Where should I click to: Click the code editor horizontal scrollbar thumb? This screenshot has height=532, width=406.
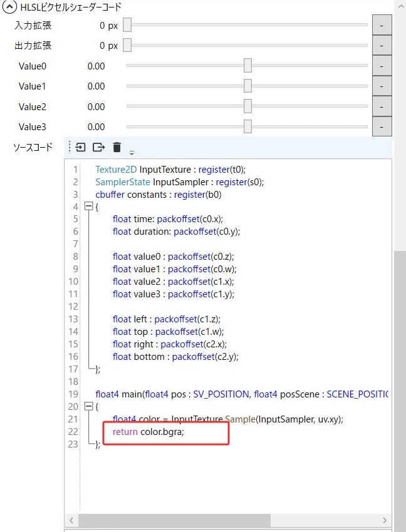coord(174,520)
